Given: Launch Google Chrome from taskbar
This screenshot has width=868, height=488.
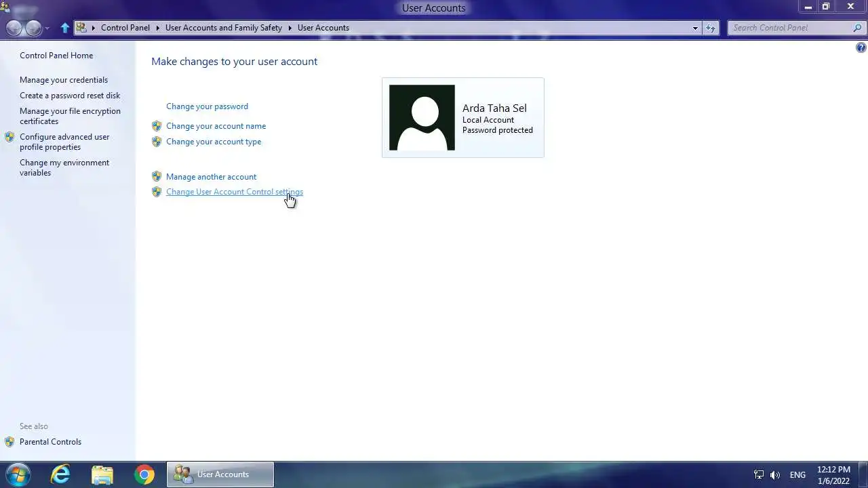Looking at the screenshot, I should 144,474.
